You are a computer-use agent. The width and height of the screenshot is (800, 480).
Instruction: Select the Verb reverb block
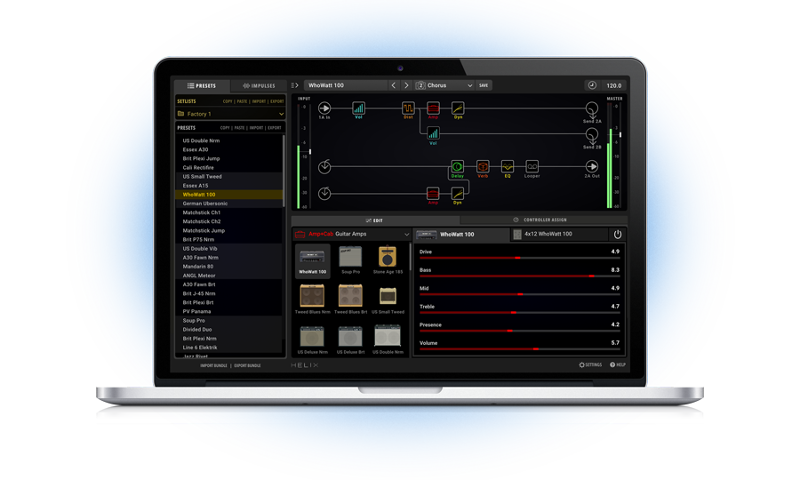[x=483, y=167]
